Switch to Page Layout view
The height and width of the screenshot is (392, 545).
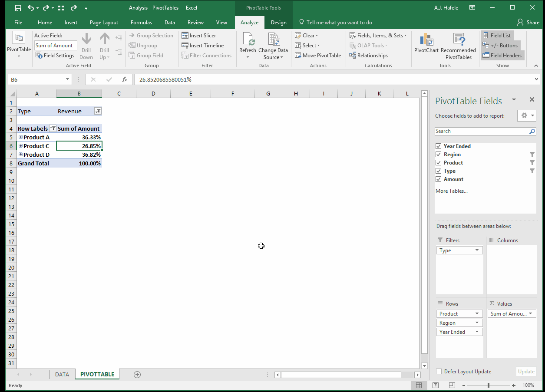(435, 385)
